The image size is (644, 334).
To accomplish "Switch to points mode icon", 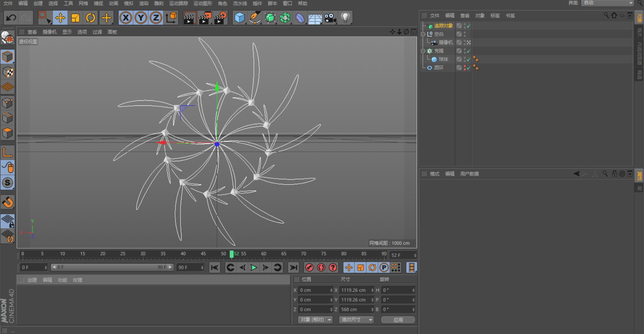I will [x=7, y=103].
